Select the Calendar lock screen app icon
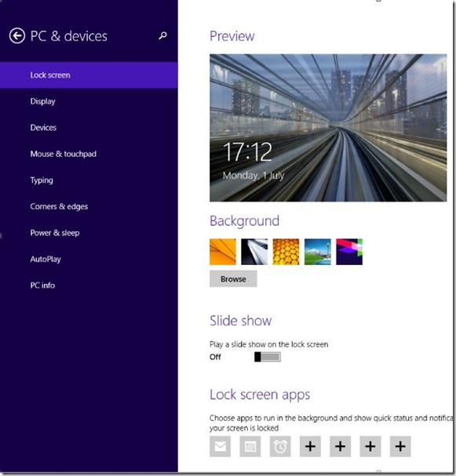Viewport: 456px width, 476px height. 250,446
